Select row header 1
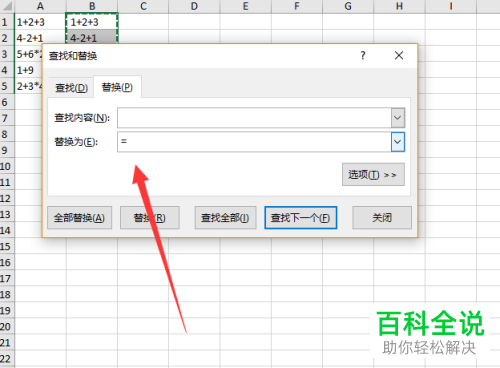The image size is (500, 368). [7, 22]
